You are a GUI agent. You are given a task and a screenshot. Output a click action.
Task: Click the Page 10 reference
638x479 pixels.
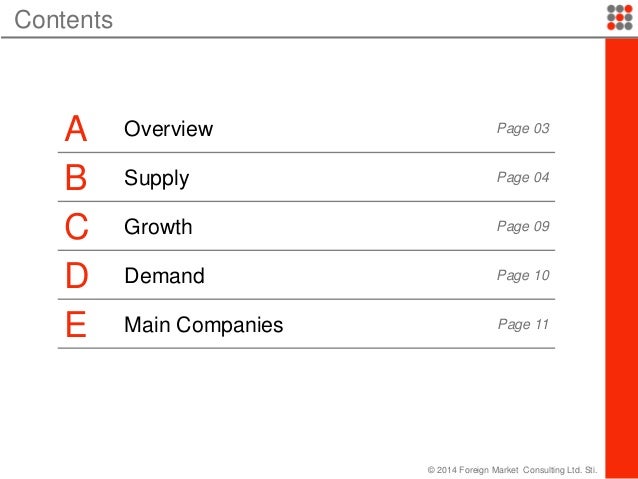523,276
